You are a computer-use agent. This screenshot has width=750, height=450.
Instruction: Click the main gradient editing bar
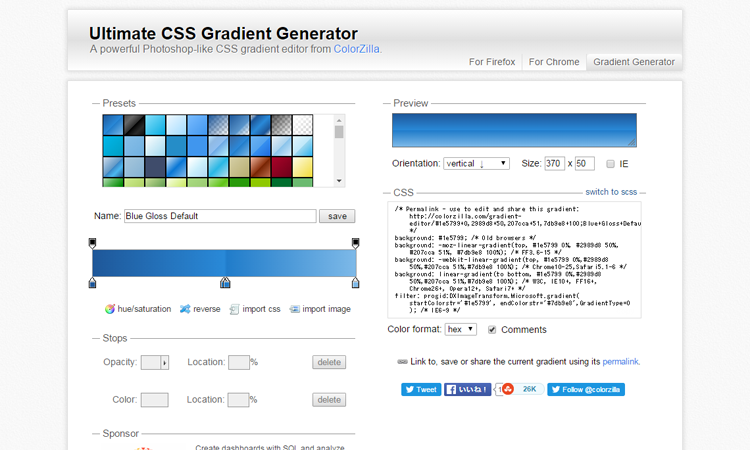[x=224, y=263]
